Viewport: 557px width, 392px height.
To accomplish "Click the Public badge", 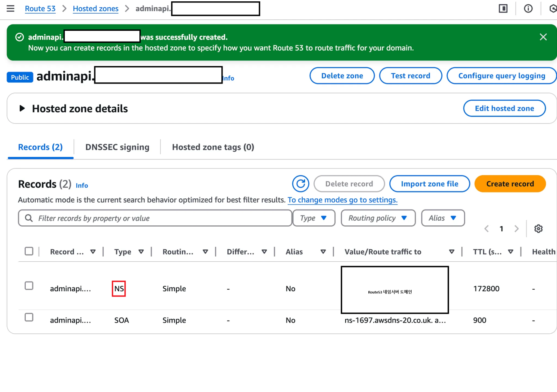I will [20, 77].
